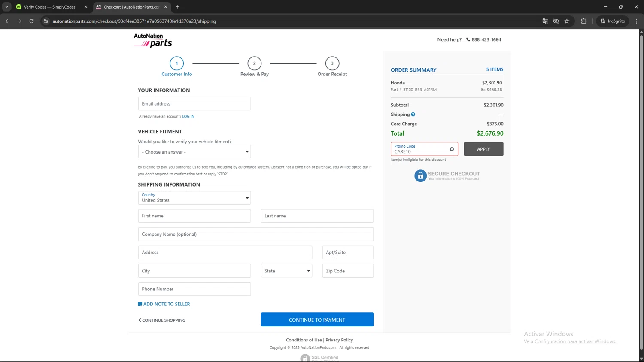This screenshot has width=644, height=362.
Task: Click the Part # 31100-R53-A01RM text
Action: [x=413, y=90]
